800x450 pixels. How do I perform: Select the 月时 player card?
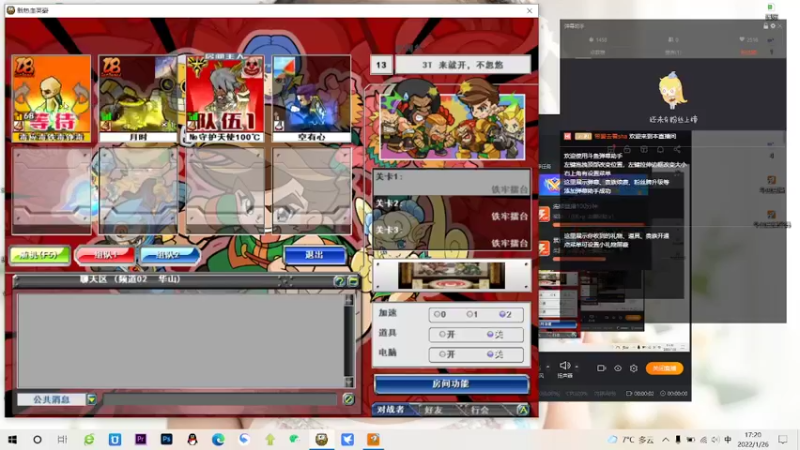click(138, 98)
